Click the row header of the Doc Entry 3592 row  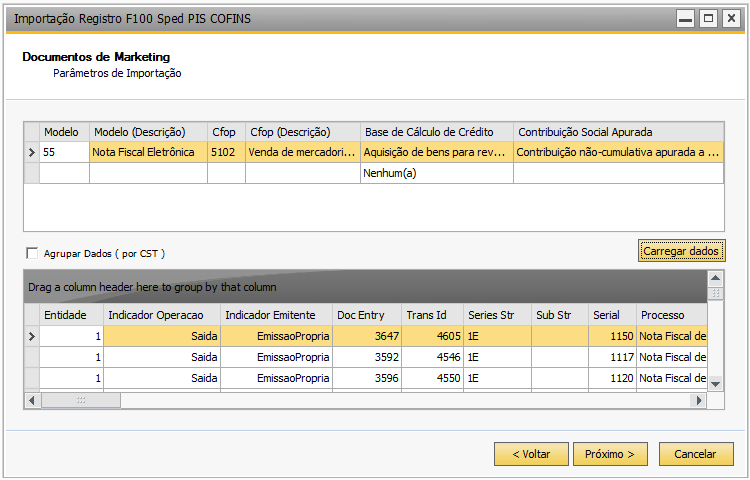[x=32, y=357]
